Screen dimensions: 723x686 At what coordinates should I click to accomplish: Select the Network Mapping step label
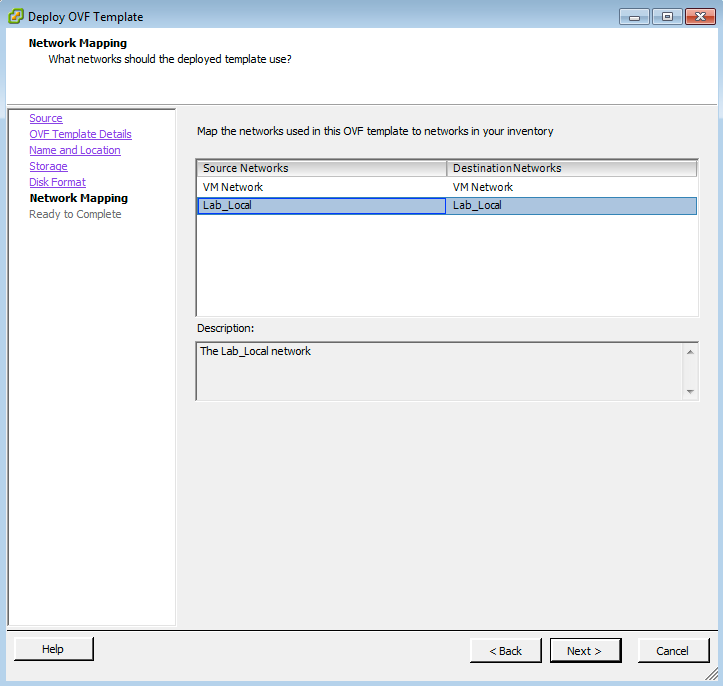[79, 198]
